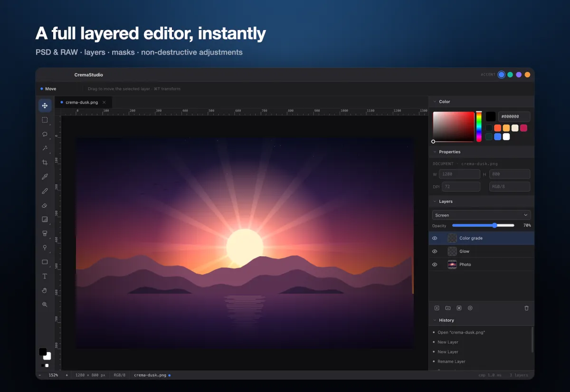Select the Photo layer
The width and height of the screenshot is (570, 392).
tap(482, 265)
